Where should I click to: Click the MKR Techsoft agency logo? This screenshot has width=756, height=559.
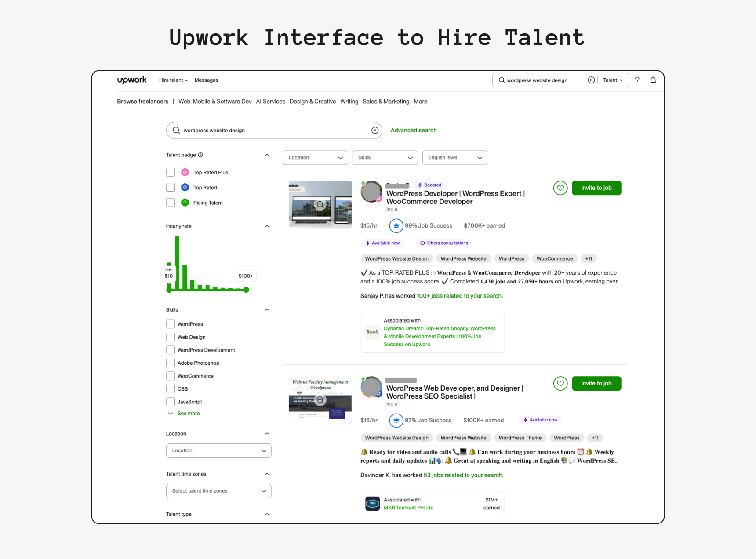tap(373, 504)
